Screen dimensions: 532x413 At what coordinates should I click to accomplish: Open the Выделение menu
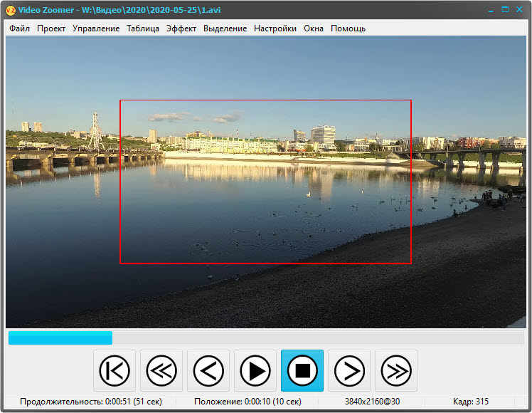click(x=225, y=28)
